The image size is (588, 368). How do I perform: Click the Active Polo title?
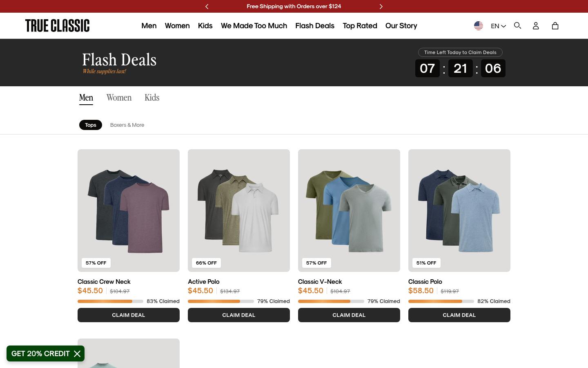204,282
